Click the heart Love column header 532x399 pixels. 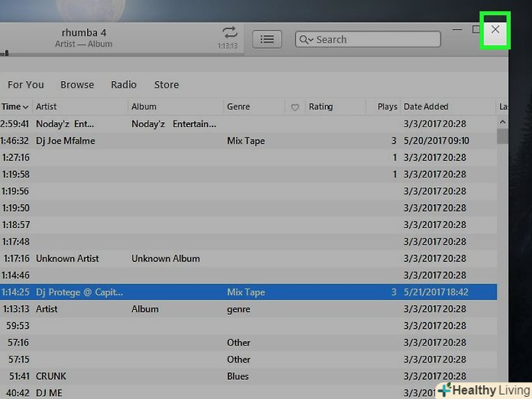coord(295,107)
